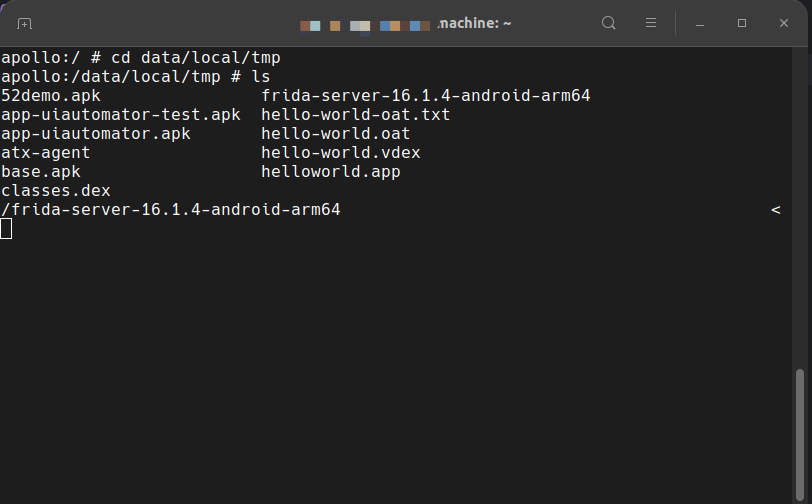Maximize the terminal window
Screen dimensions: 812x504
(x=742, y=23)
